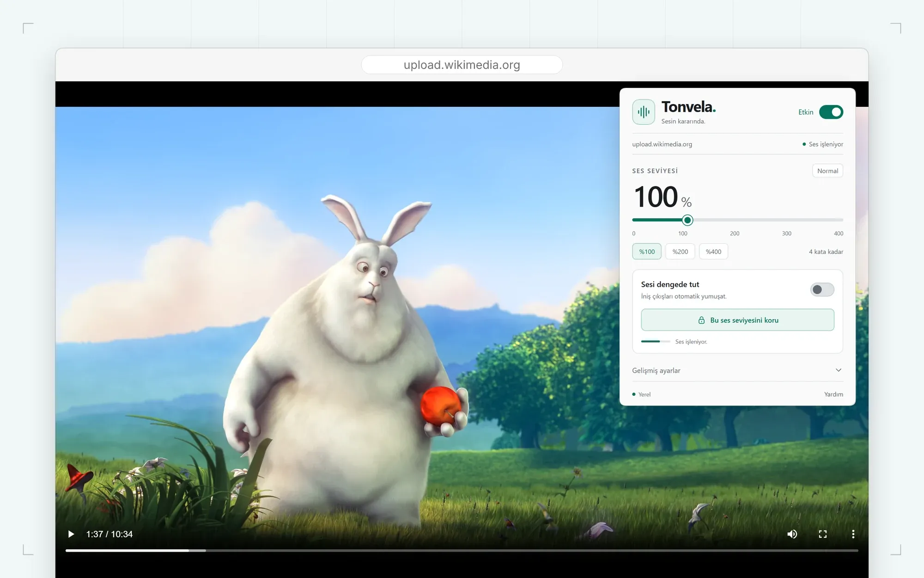This screenshot has width=924, height=578.
Task: Select the %100 volume preset
Action: (x=647, y=252)
